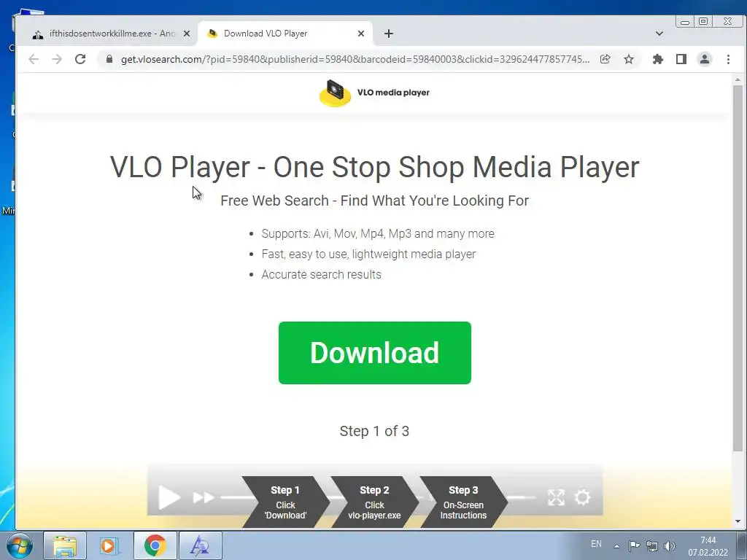Open the volume speaker tray icon
Viewport: 747px width, 560px height.
click(670, 546)
